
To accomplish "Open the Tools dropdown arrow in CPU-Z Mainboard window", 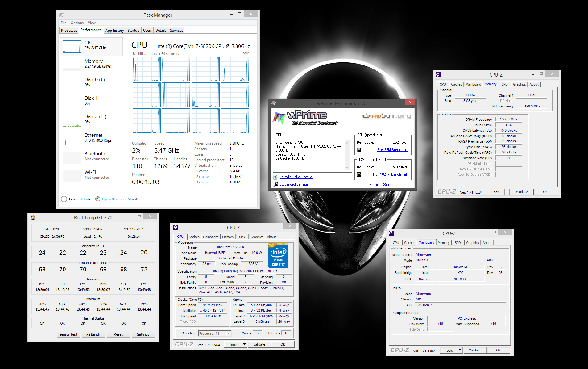I will [x=460, y=350].
